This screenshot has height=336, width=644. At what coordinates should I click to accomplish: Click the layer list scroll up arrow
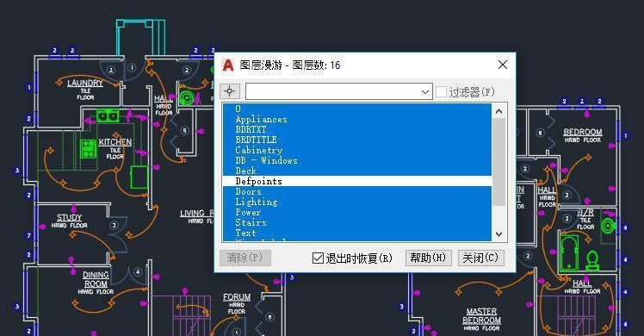click(x=499, y=111)
